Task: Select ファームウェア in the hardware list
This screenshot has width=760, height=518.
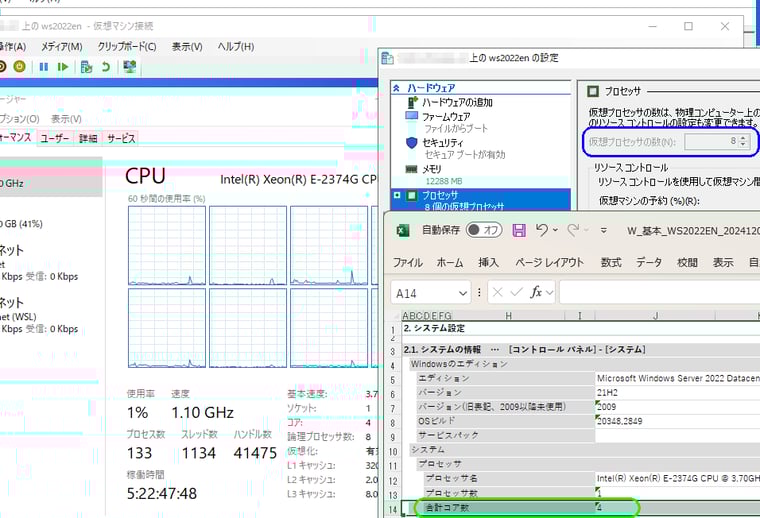Action: click(x=446, y=117)
